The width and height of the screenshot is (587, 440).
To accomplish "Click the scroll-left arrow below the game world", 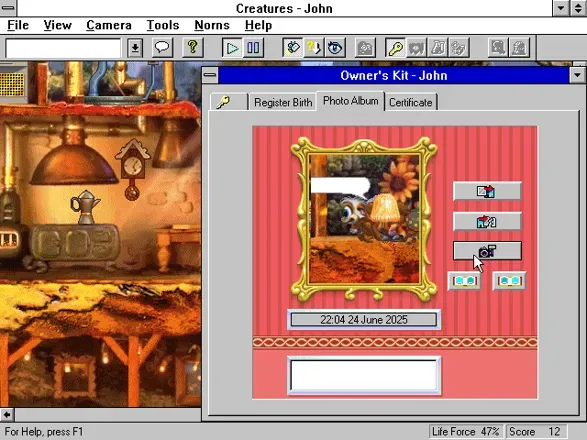I will 7,415.
